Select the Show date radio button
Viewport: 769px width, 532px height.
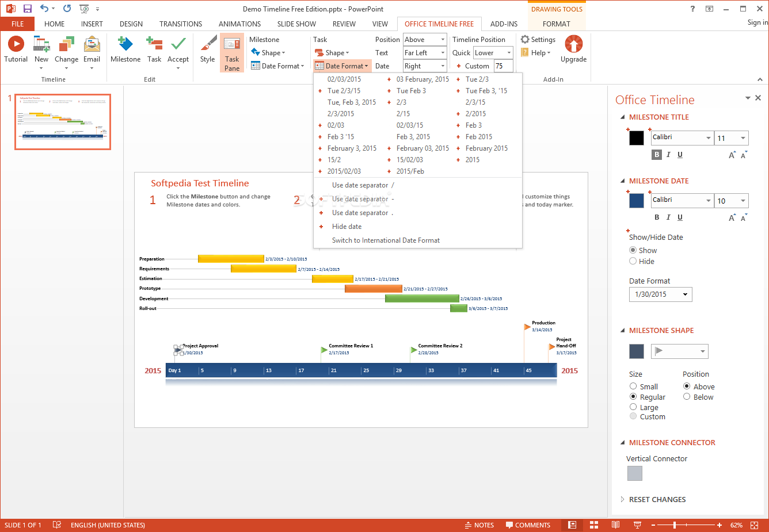pos(633,250)
